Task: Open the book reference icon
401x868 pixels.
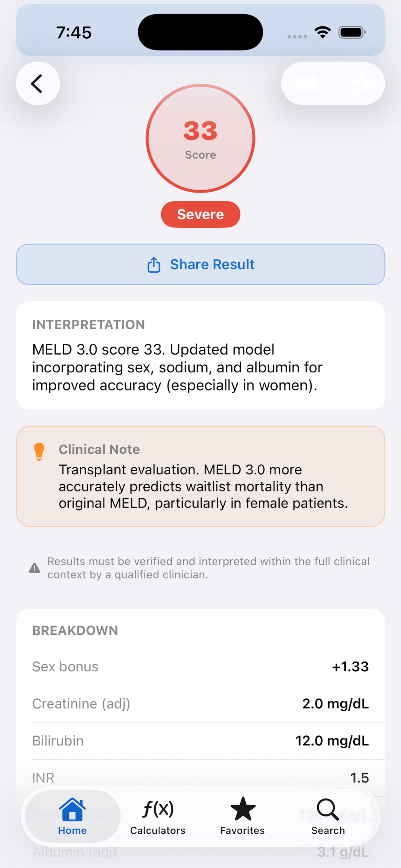Action: point(305,84)
